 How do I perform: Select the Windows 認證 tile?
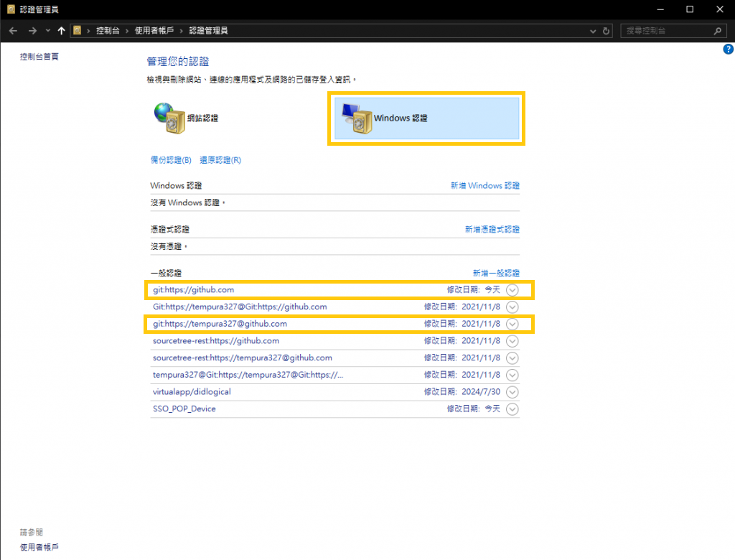coord(426,118)
